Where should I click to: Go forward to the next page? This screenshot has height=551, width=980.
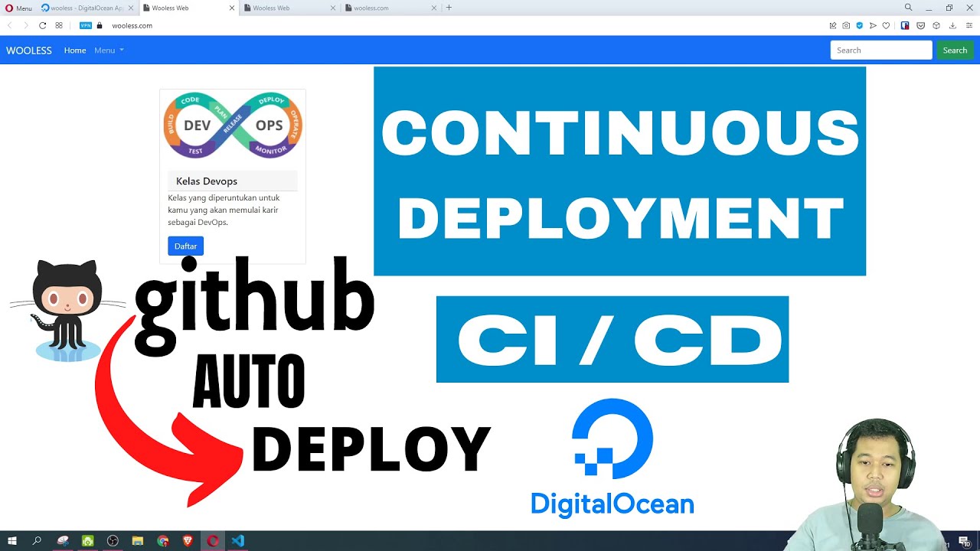pyautogui.click(x=26, y=25)
